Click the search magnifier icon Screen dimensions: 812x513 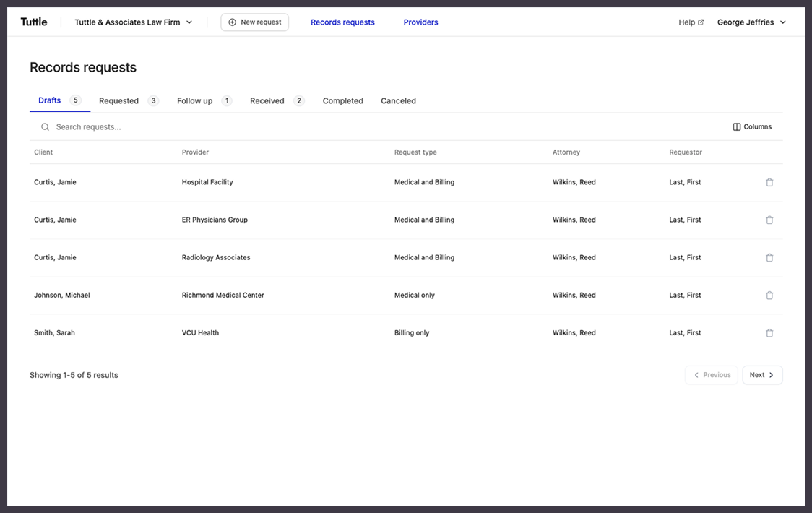[45, 127]
